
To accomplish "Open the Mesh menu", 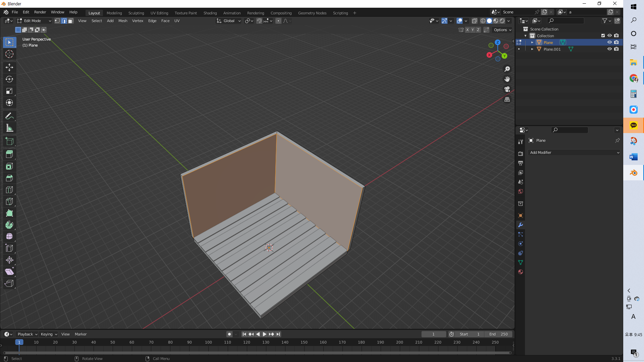I will 123,21.
